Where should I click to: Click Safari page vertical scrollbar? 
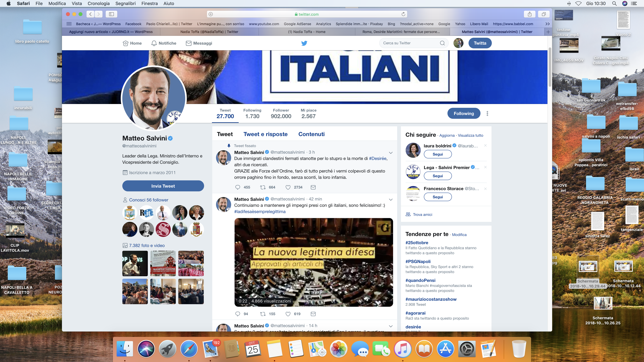(x=550, y=67)
